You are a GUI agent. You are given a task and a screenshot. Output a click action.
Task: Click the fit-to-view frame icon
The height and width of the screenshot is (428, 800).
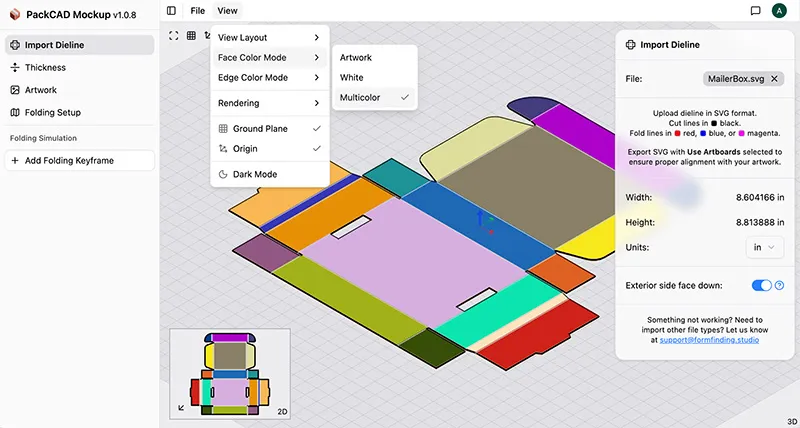click(174, 36)
